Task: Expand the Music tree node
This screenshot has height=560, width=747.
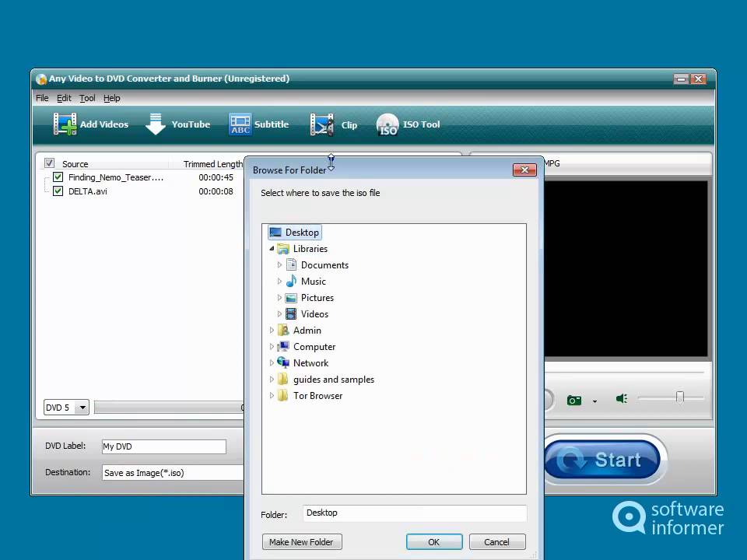Action: coord(279,281)
